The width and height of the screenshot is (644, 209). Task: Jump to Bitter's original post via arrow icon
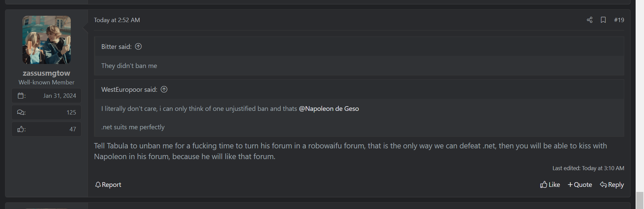[138, 47]
